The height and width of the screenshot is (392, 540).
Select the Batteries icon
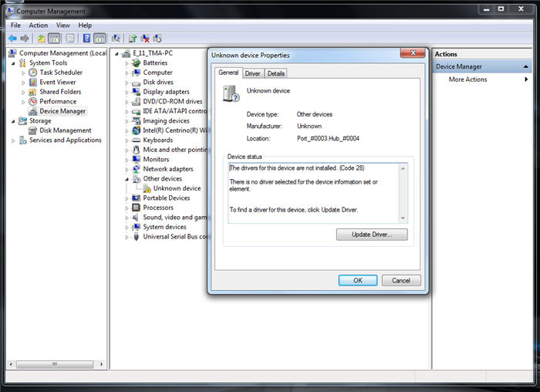pyautogui.click(x=137, y=63)
